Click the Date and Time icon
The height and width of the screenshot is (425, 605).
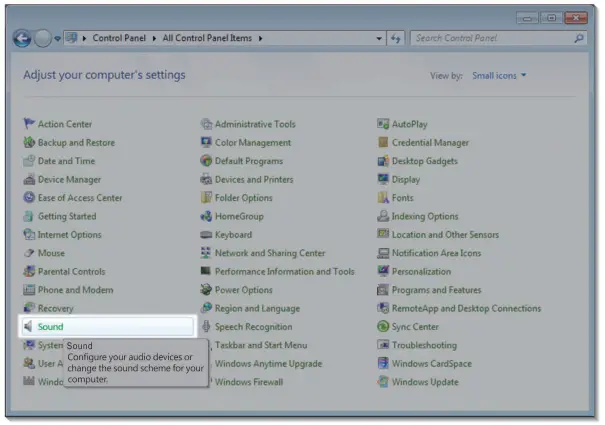(x=29, y=161)
